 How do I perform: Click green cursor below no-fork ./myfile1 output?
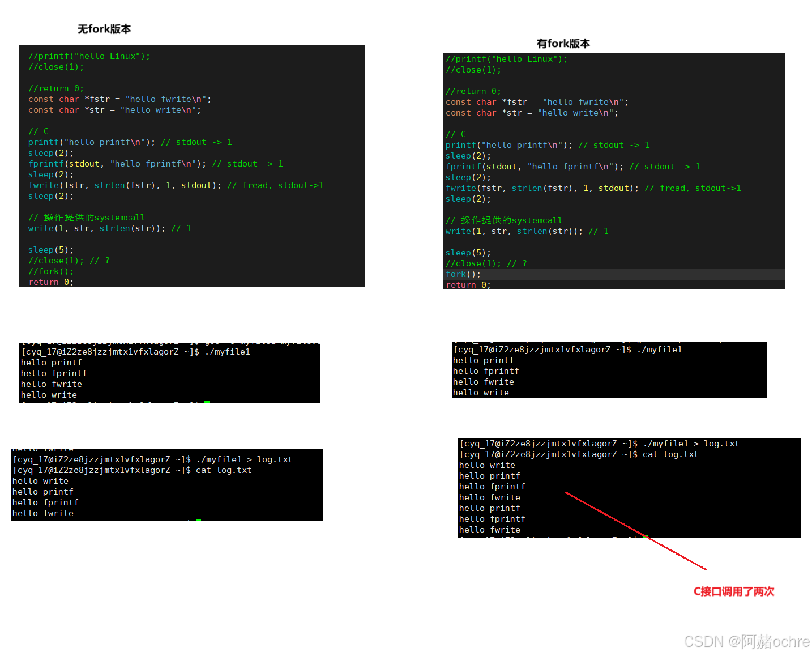[x=207, y=402]
